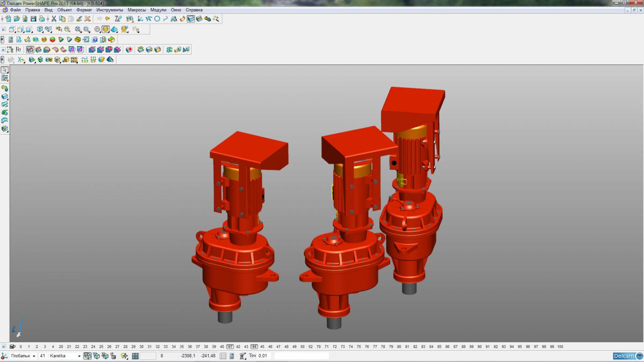Toggle the grid icon in status bar
The height and width of the screenshot is (362, 644).
click(x=135, y=356)
